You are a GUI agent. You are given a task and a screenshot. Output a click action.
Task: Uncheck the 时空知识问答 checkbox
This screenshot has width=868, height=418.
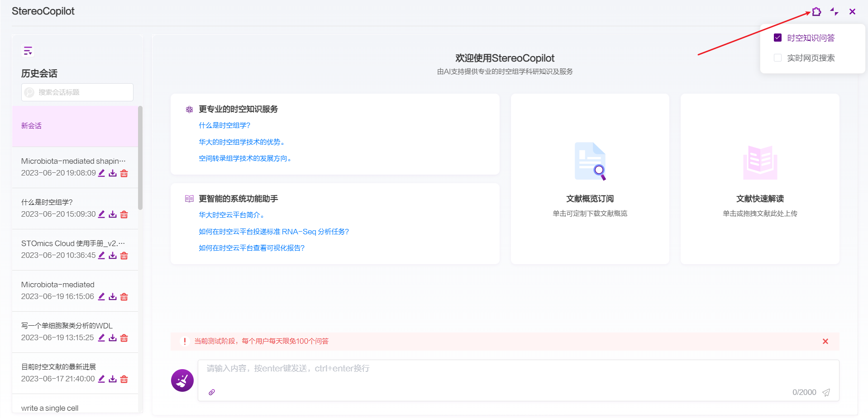(777, 38)
